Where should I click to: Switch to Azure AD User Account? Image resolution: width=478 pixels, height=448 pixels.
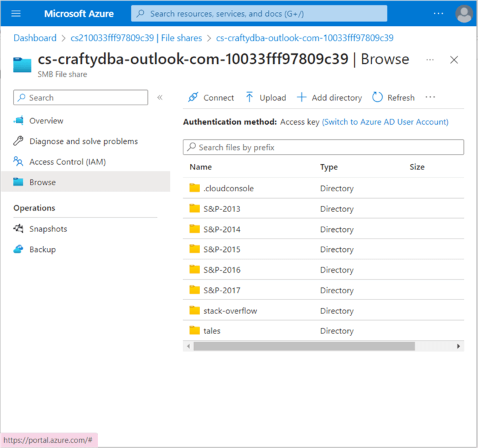coord(385,122)
